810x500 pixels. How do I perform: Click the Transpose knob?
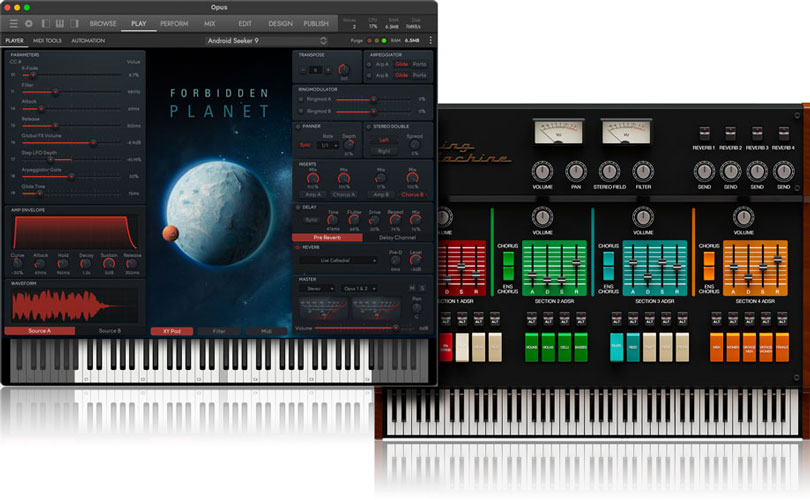pos(344,70)
